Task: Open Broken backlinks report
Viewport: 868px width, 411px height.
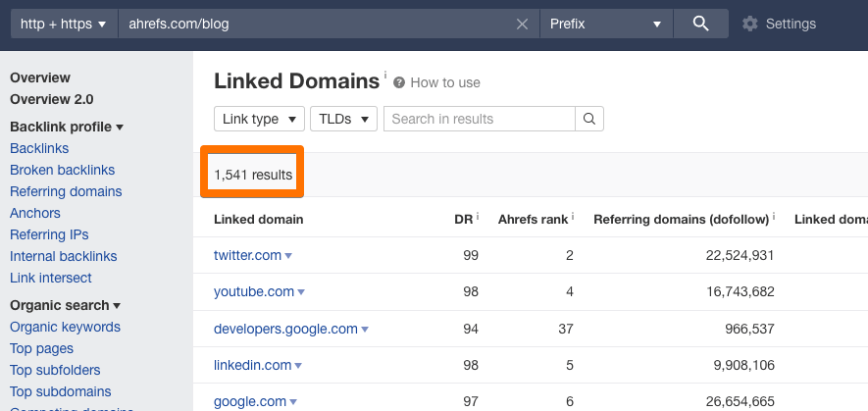Action: coord(62,170)
